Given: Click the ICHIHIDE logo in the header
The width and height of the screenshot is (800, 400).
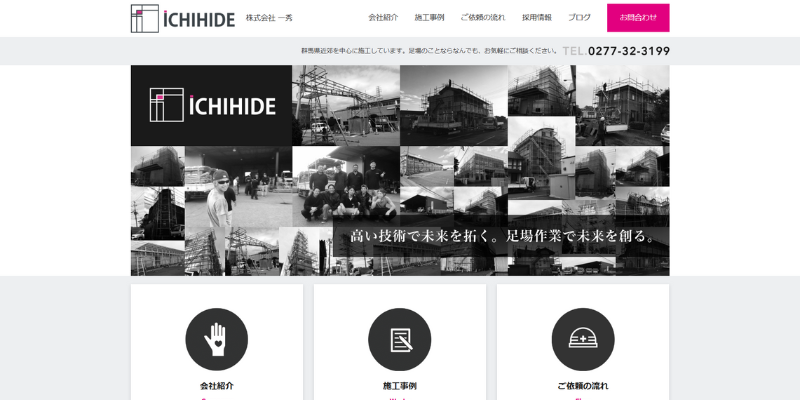Looking at the screenshot, I should 182,18.
